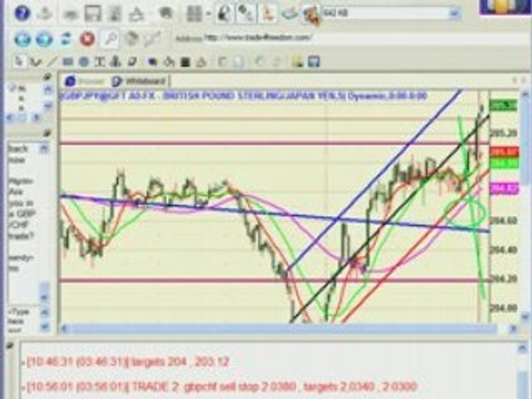
Task: Open the dropdown arrow of the top right combo box
Action: point(454,14)
